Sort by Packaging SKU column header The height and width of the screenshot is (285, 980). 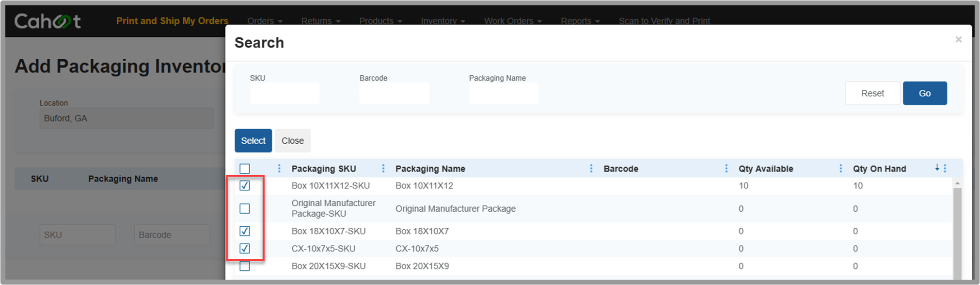pyautogui.click(x=324, y=168)
